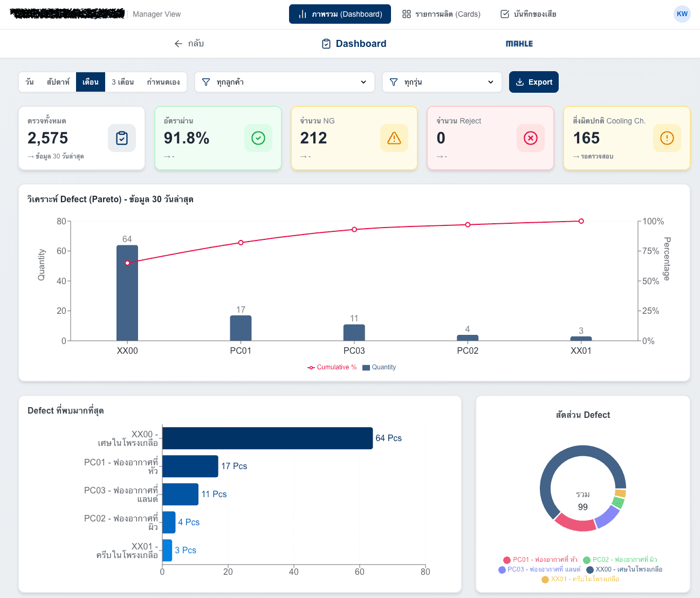Click the red Reject X circle icon
The width and height of the screenshot is (700, 598).
531,138
